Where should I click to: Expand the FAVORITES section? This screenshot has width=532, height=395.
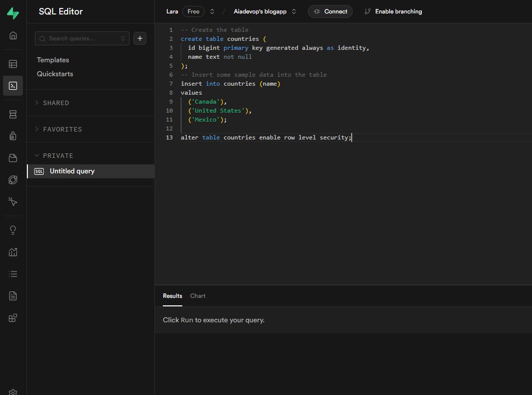click(x=59, y=130)
